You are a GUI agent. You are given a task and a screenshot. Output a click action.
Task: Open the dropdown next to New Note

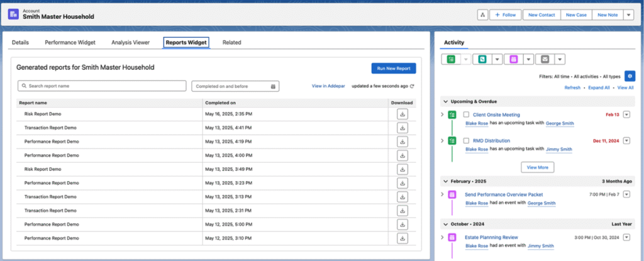coord(628,14)
